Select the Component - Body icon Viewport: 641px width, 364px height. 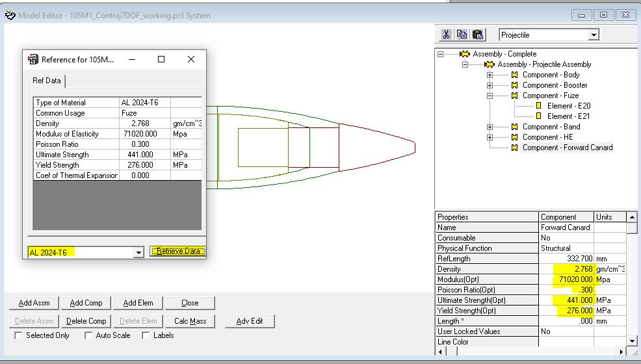click(515, 75)
